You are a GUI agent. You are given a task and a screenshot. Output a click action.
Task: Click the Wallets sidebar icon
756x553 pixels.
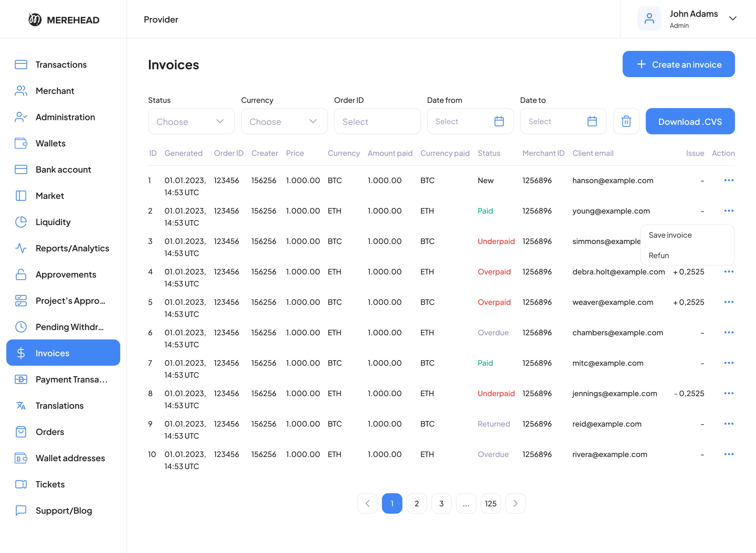21,143
